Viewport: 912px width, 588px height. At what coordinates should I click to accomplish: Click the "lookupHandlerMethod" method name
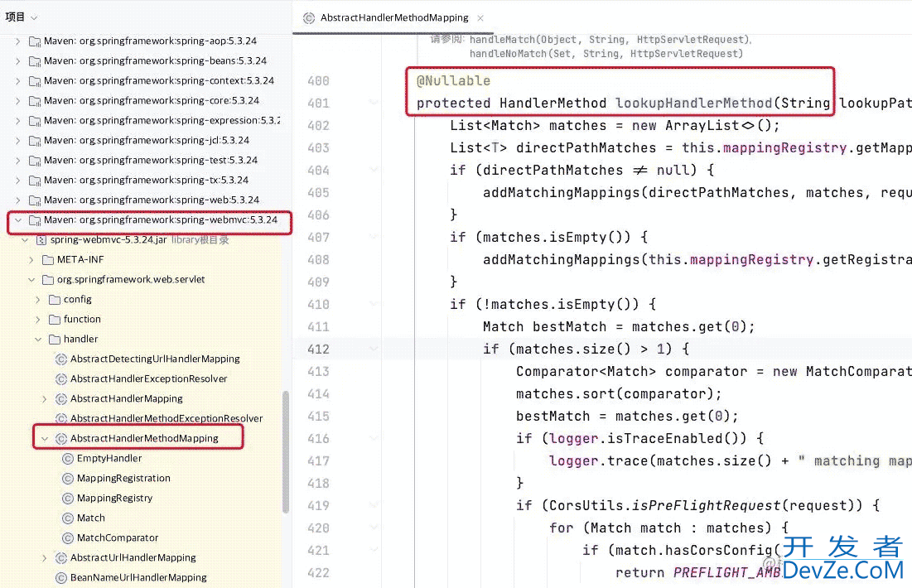pyautogui.click(x=694, y=103)
